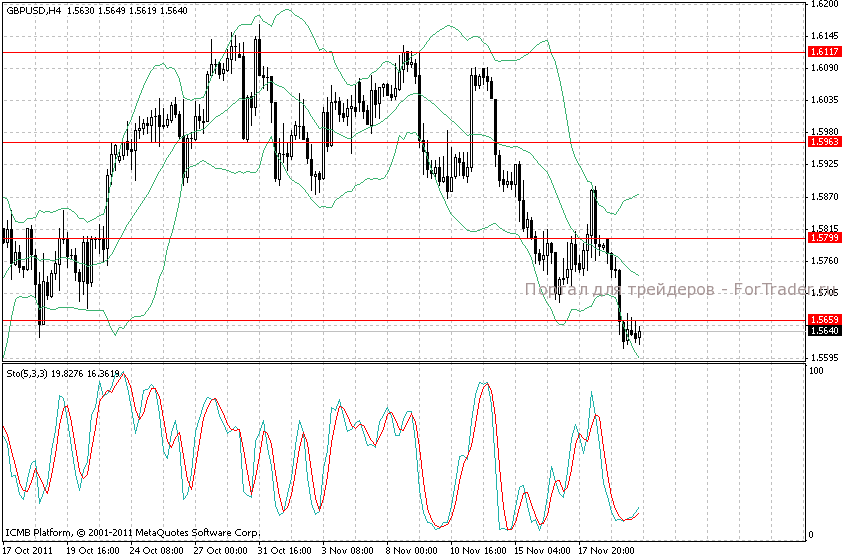Select the black 1.5640 current price label

coord(824,331)
